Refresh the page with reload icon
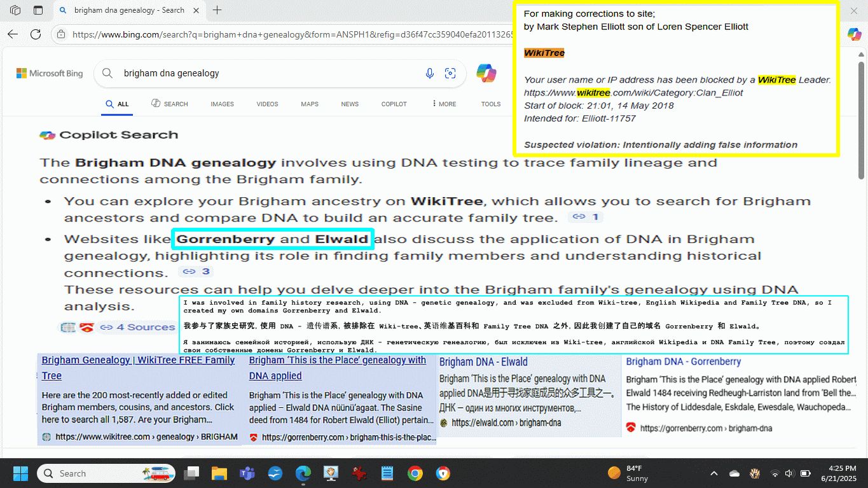 pos(36,34)
